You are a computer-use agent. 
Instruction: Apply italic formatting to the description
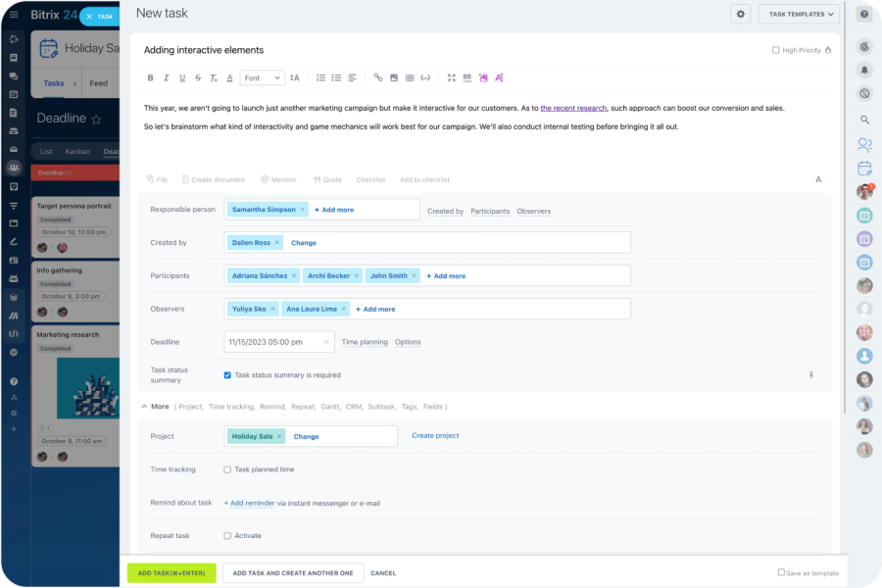pos(165,77)
